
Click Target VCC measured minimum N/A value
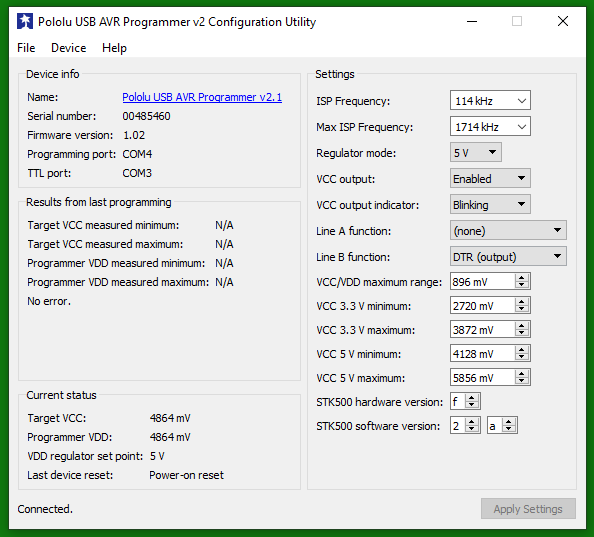pyautogui.click(x=224, y=225)
